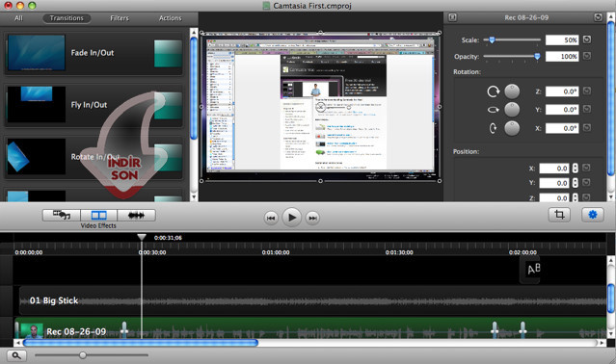Edit the Opacity percentage field

click(x=562, y=57)
